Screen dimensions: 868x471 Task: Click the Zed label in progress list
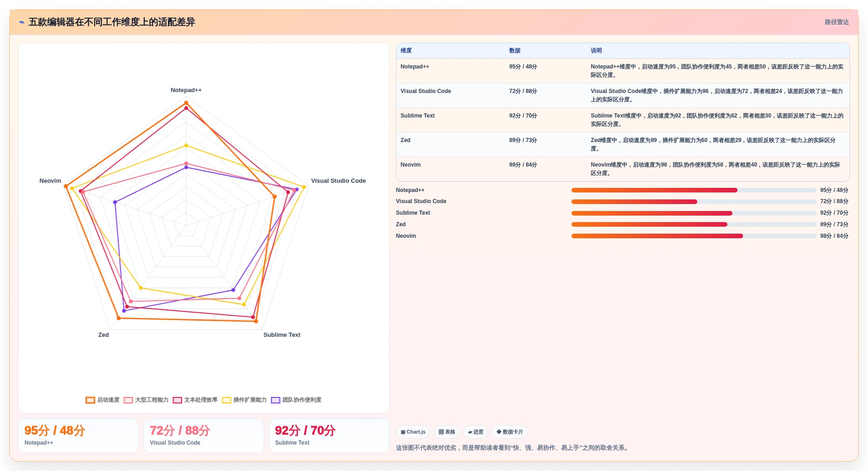[x=401, y=224]
